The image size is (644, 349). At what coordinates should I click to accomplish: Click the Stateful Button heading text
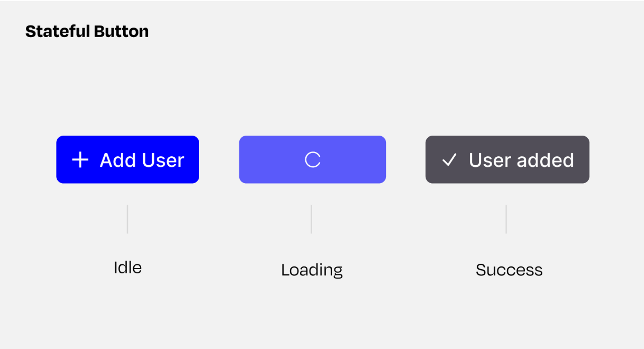coord(86,31)
